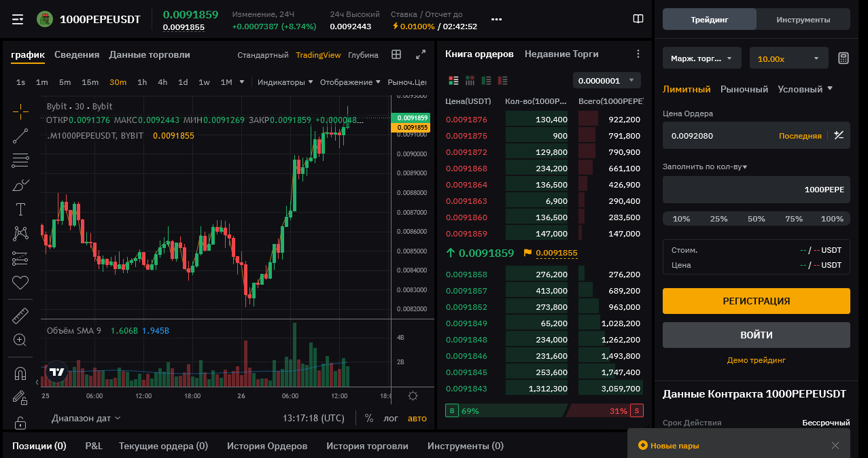Open the hamburger navigation menu

point(18,19)
